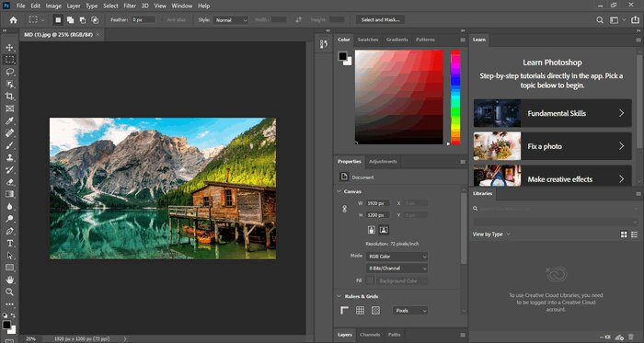Open the workspace switcher dropdown
644x343 pixels.
coord(617,19)
